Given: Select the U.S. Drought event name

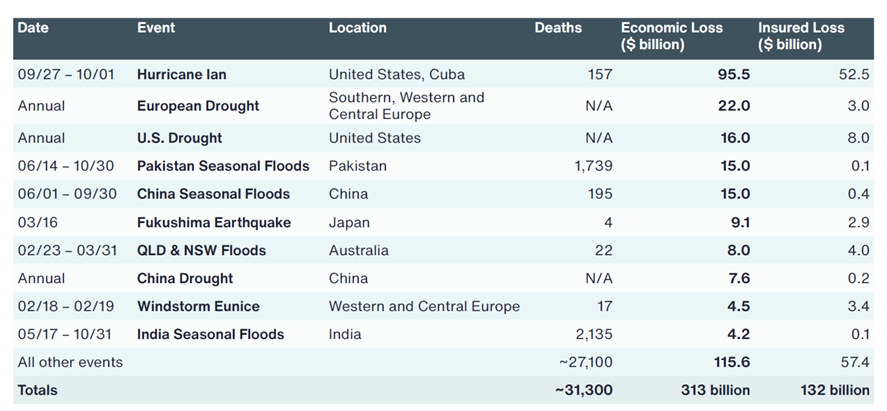Looking at the screenshot, I should [180, 138].
